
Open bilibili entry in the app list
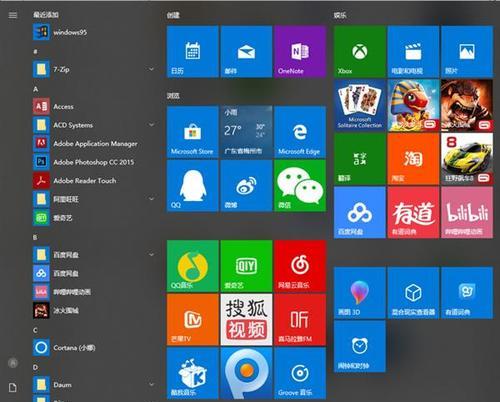pos(93,292)
